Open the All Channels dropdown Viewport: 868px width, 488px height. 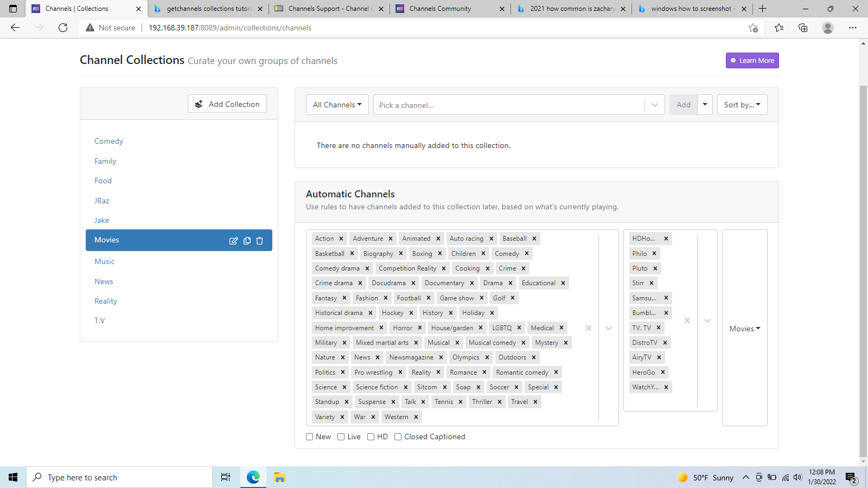(337, 105)
